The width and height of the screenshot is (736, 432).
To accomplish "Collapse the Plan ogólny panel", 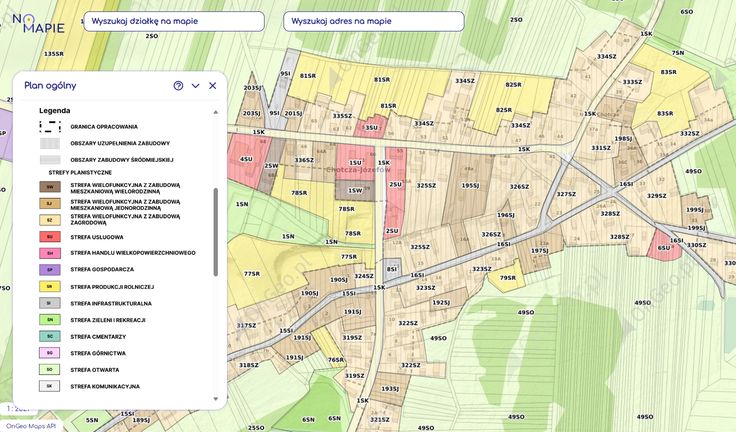I will (x=196, y=86).
